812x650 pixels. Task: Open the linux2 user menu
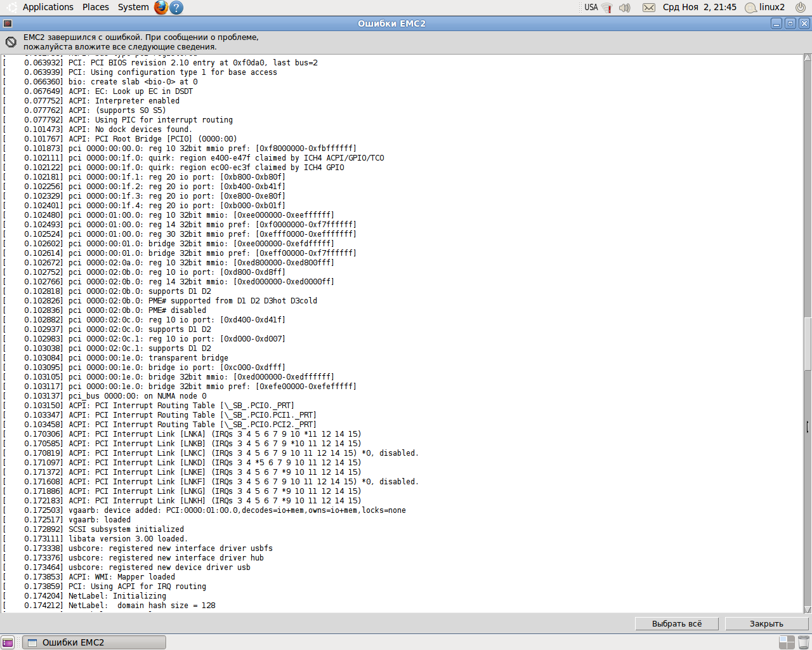tap(765, 8)
